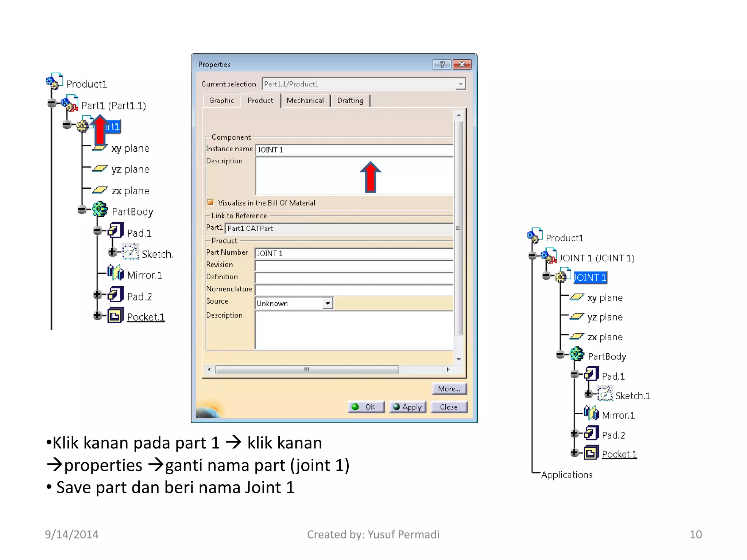Click the Product Description text area
Screen dimensions: 747x560
pyautogui.click(x=354, y=330)
